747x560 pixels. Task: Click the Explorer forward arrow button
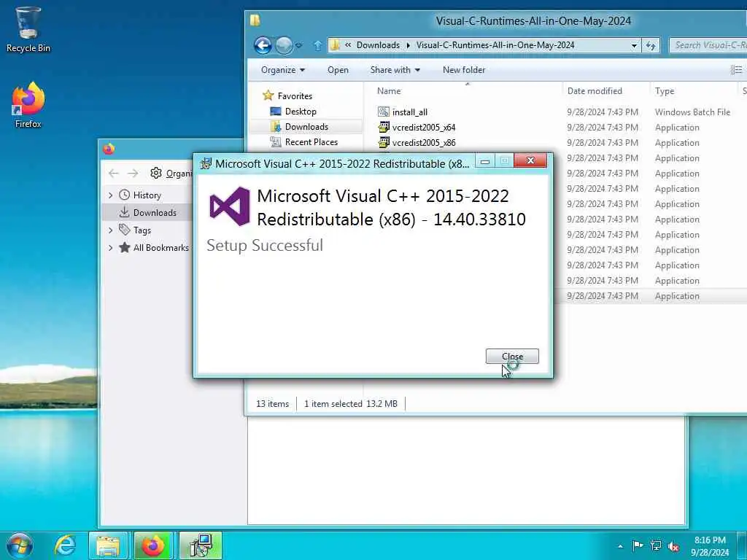284,46
